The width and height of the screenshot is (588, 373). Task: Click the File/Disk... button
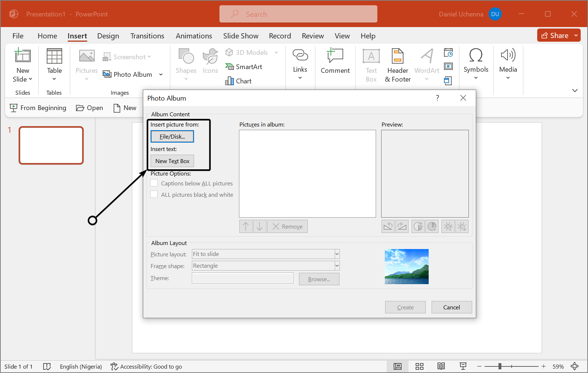pos(172,136)
